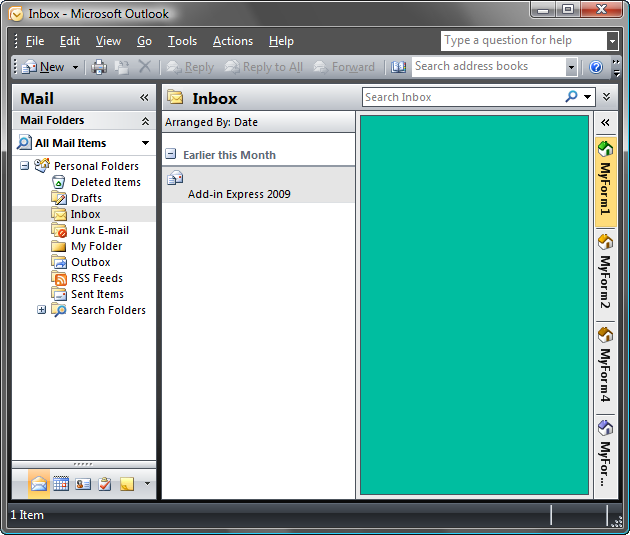Open the Search address books dropdown
630x535 pixels.
(x=571, y=67)
